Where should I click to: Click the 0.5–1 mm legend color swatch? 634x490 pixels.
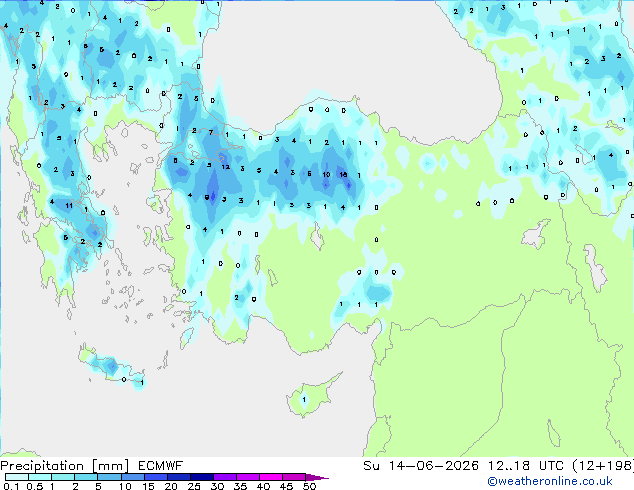(x=40, y=477)
